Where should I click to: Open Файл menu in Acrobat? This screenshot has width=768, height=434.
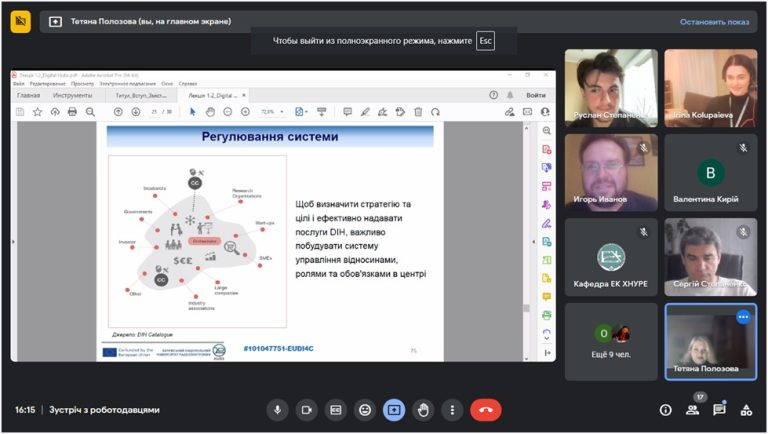(x=19, y=84)
